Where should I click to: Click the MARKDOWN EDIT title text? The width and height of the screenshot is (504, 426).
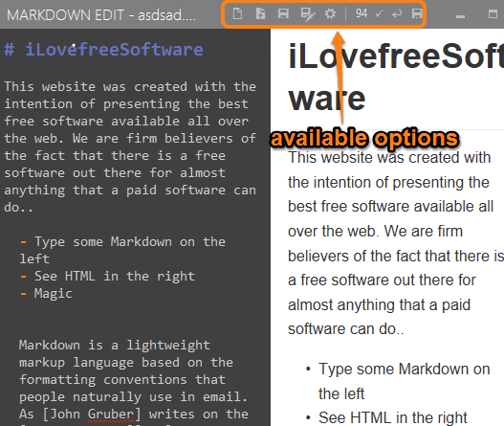65,15
